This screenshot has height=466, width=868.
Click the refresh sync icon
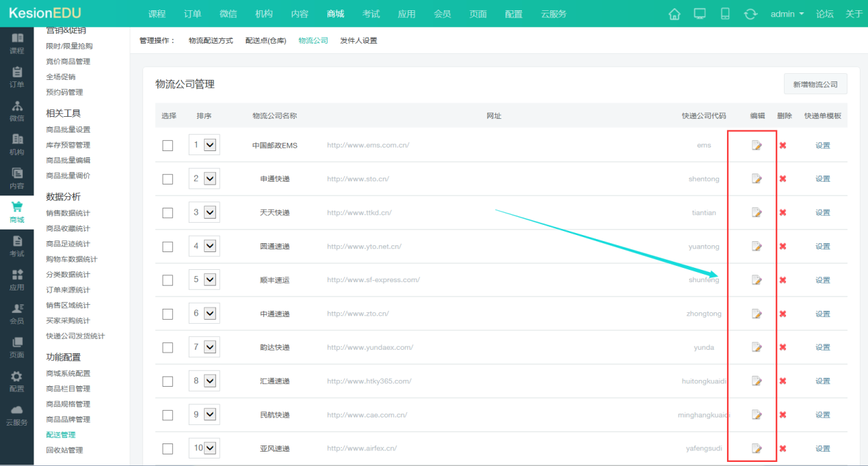pos(750,14)
